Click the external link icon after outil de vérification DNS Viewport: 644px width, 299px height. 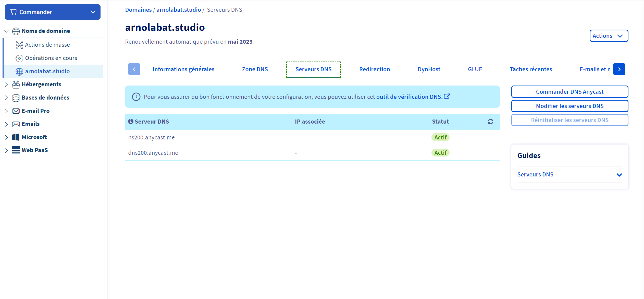tap(447, 97)
